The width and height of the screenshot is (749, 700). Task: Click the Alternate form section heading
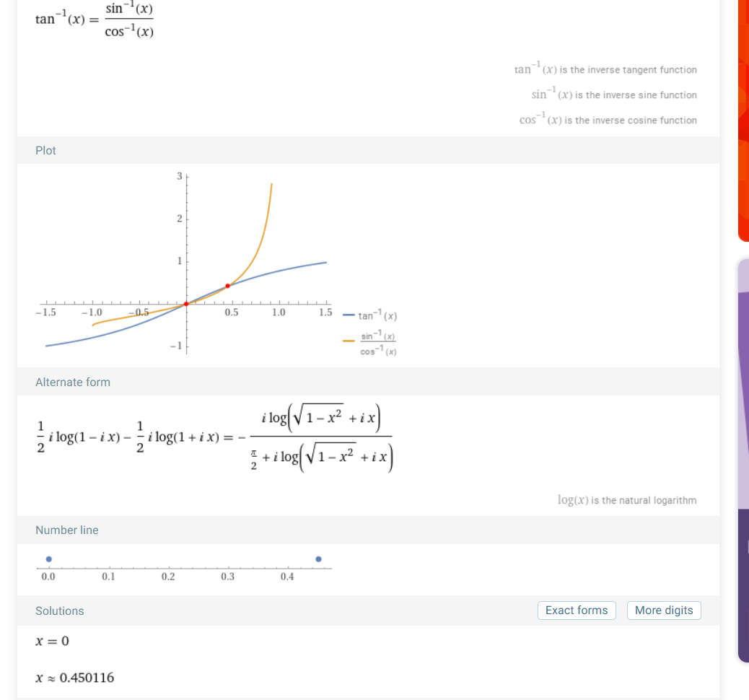[x=73, y=382]
